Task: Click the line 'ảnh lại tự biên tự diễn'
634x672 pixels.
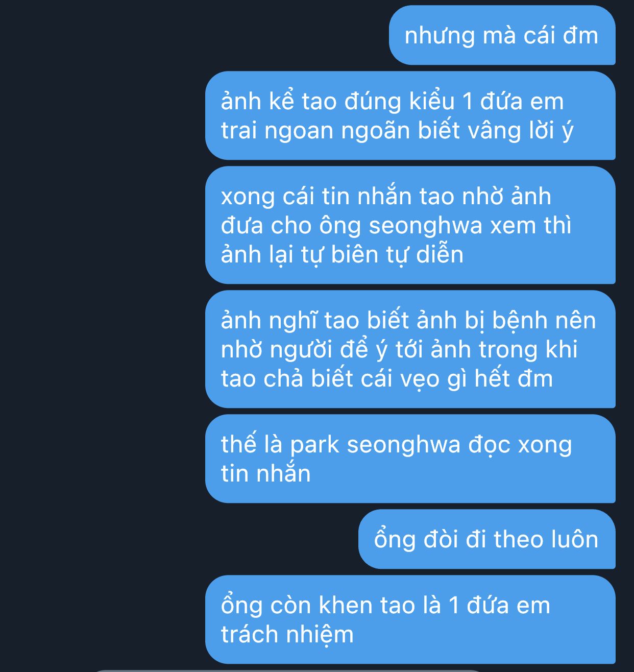Action: click(342, 255)
